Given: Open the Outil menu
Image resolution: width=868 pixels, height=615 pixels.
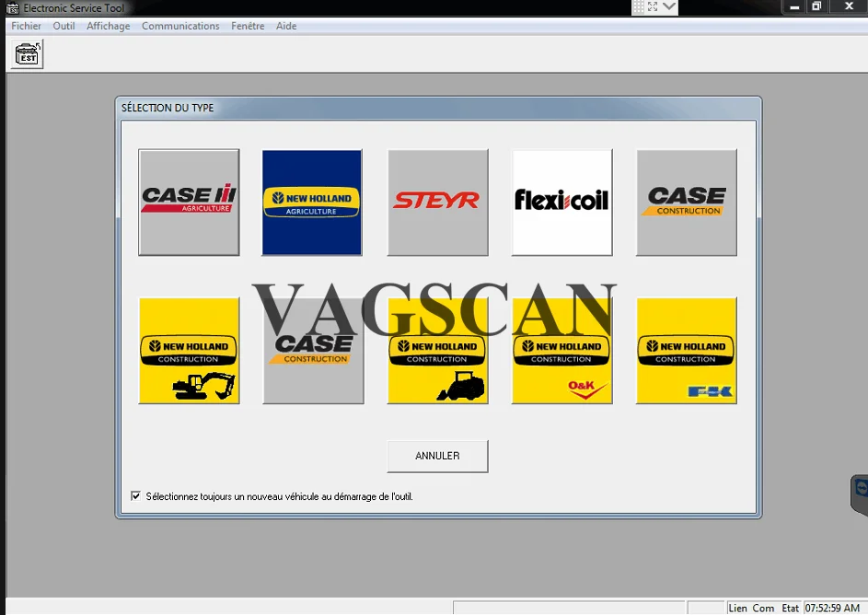Looking at the screenshot, I should pyautogui.click(x=64, y=26).
